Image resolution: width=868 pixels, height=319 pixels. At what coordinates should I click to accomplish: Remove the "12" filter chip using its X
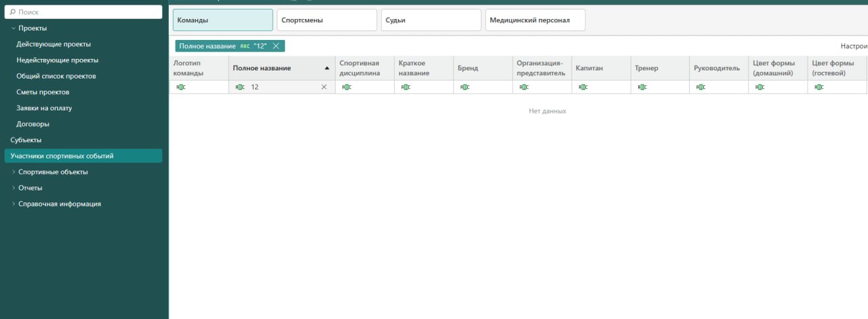click(276, 46)
